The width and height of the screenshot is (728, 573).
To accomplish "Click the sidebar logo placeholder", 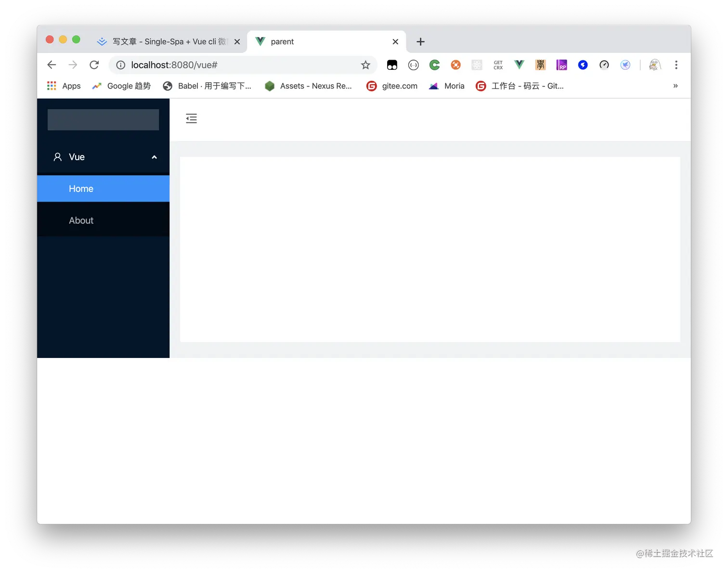I will (103, 120).
